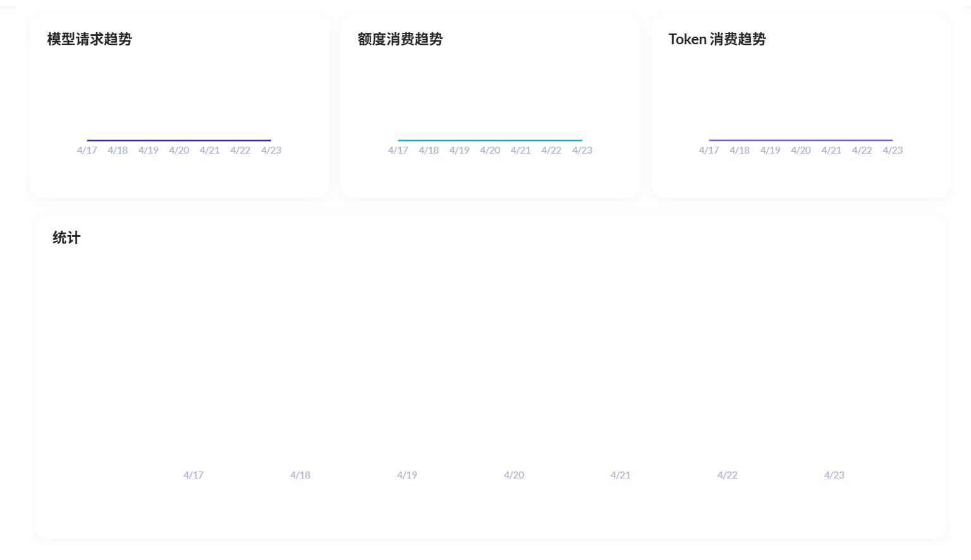
Task: Click the 模型请求趋势 chart title
Action: pyautogui.click(x=89, y=39)
